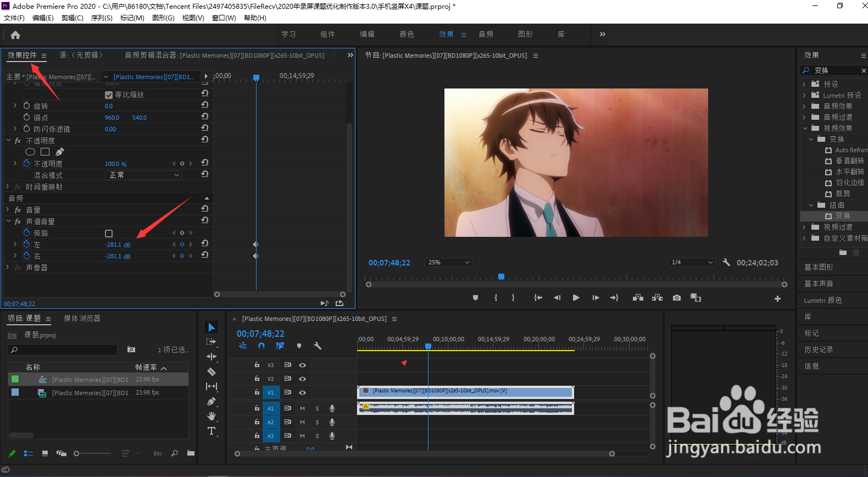Select the Selection tool arrow
The width and height of the screenshot is (868, 477).
pyautogui.click(x=212, y=328)
